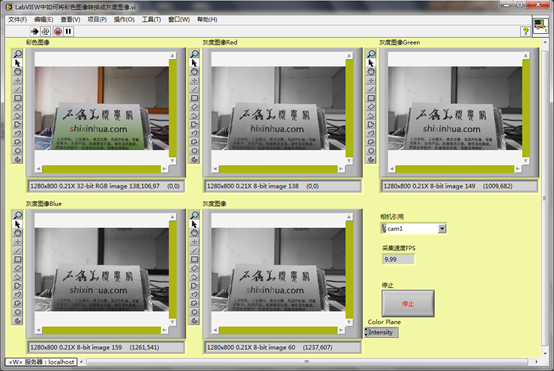The width and height of the screenshot is (554, 371).
Task: Click the Run arrow toolbar icon
Action: click(x=35, y=31)
